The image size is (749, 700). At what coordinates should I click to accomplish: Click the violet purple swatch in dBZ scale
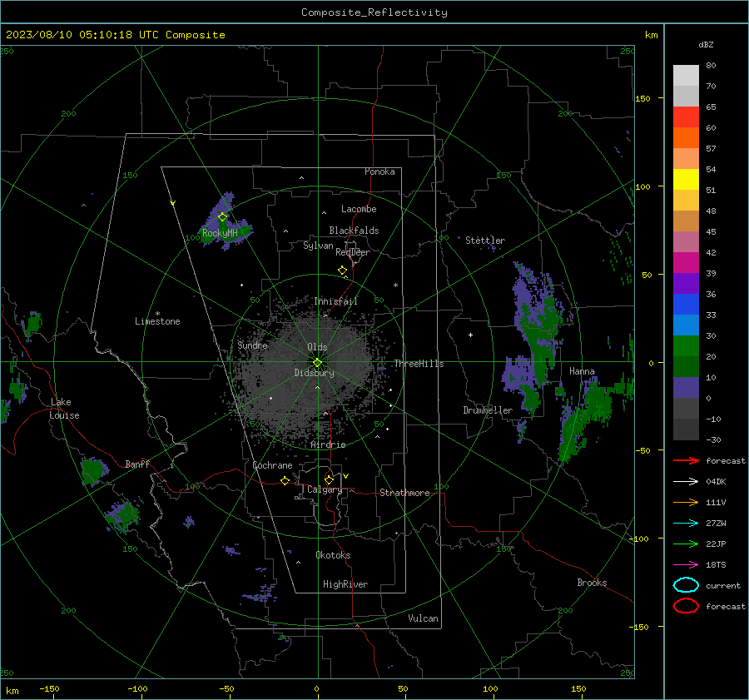686,284
